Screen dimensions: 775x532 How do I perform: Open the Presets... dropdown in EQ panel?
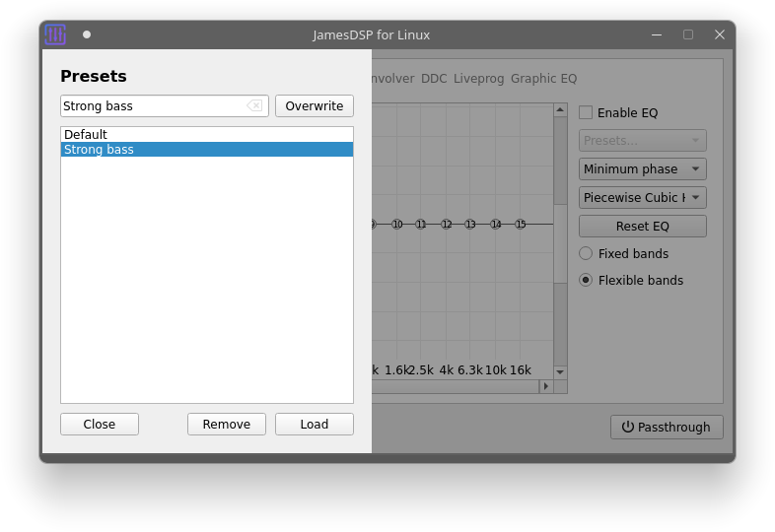click(642, 140)
